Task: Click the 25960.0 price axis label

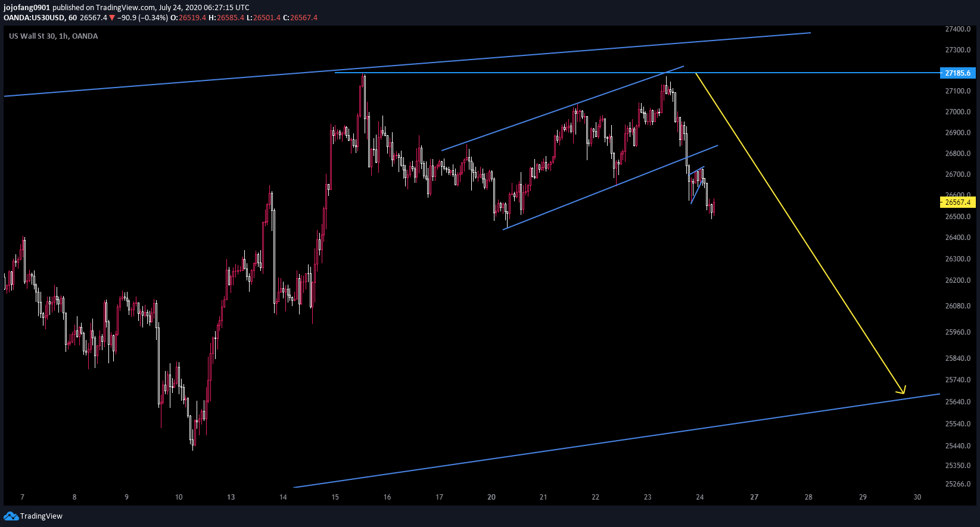Action: coord(958,332)
